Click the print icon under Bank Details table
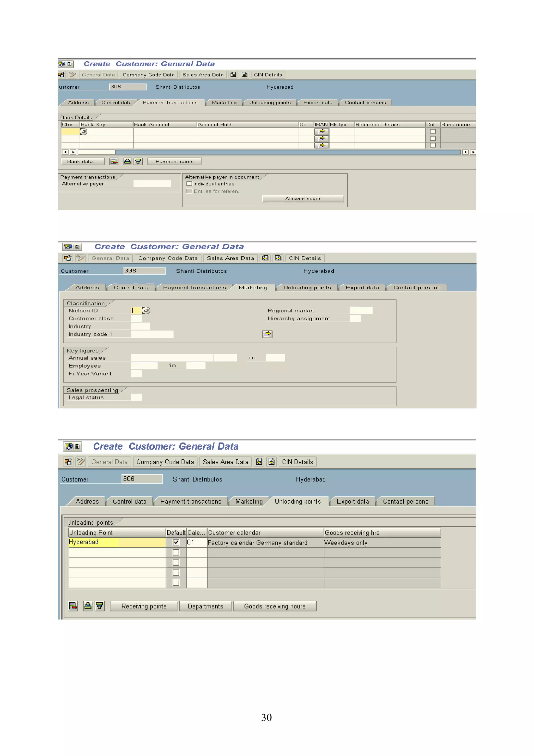Image resolution: width=534 pixels, height=756 pixels. (127, 161)
